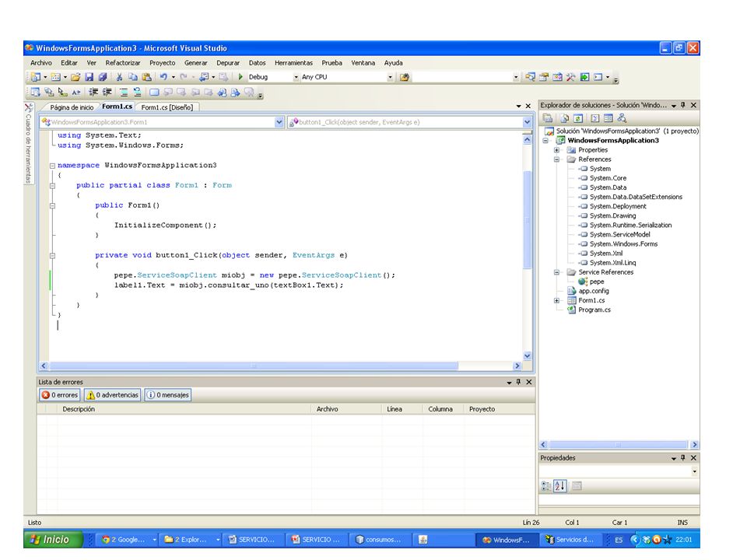Uncomment the selected lines icon
Image resolution: width=747 pixels, height=560 pixels.
(x=137, y=93)
